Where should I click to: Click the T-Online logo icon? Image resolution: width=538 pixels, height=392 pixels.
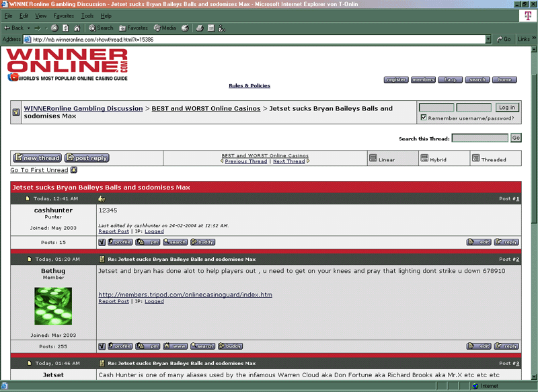coord(528,15)
